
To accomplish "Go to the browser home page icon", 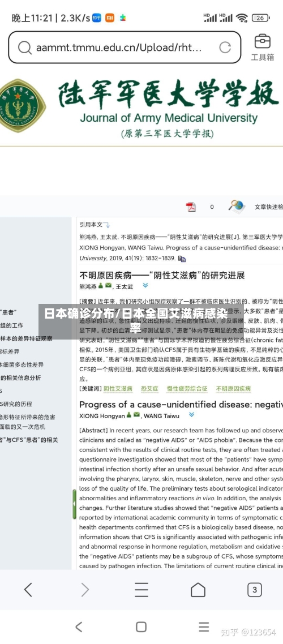I will 198,590.
